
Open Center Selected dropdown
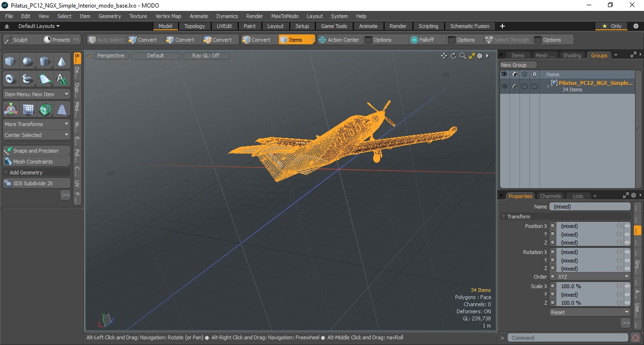[x=36, y=135]
